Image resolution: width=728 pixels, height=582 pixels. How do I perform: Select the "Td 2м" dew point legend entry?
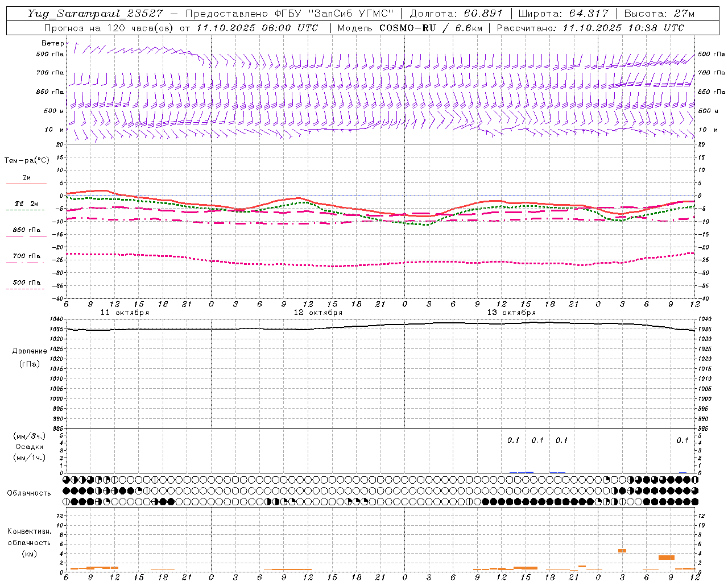click(x=27, y=203)
